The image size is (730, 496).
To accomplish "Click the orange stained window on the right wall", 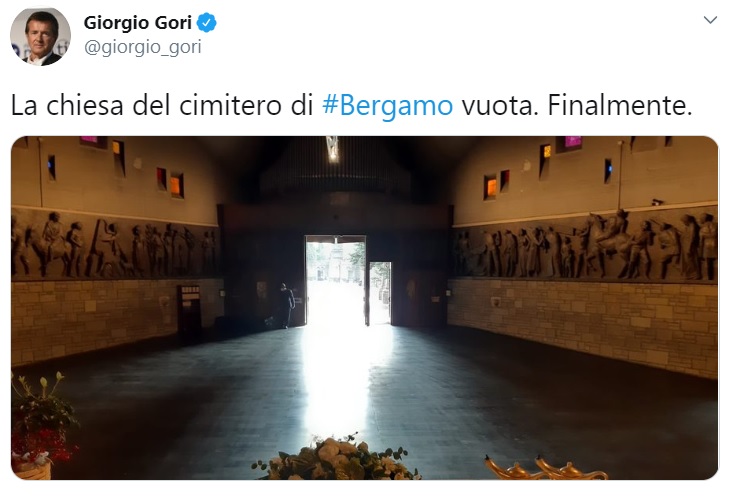I will [490, 187].
